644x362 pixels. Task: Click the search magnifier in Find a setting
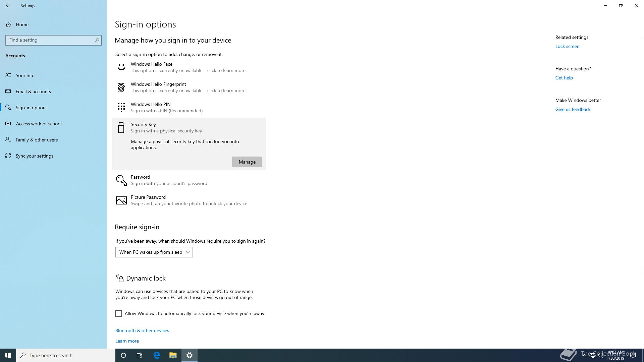pyautogui.click(x=97, y=40)
